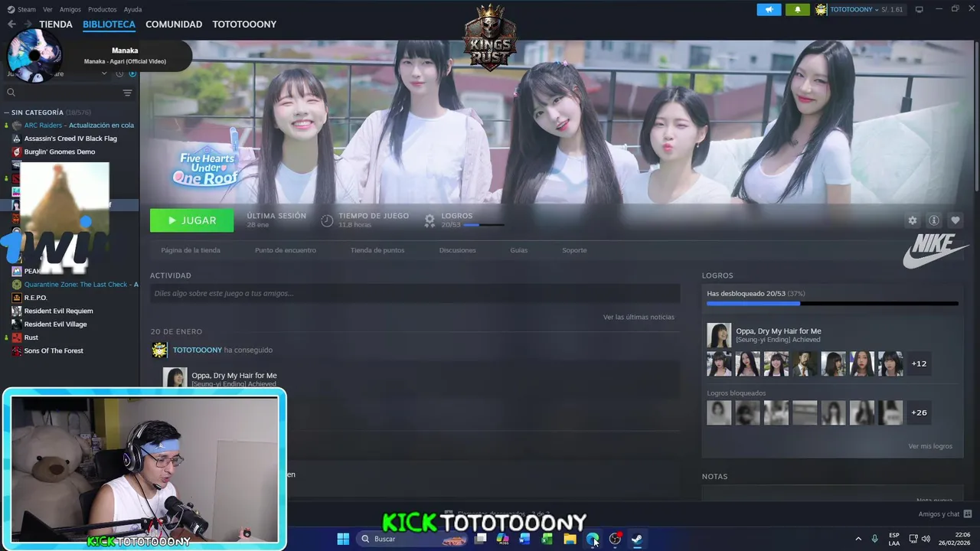Toggle favorite with the heart icon
Screen dimensions: 980x551
click(955, 220)
